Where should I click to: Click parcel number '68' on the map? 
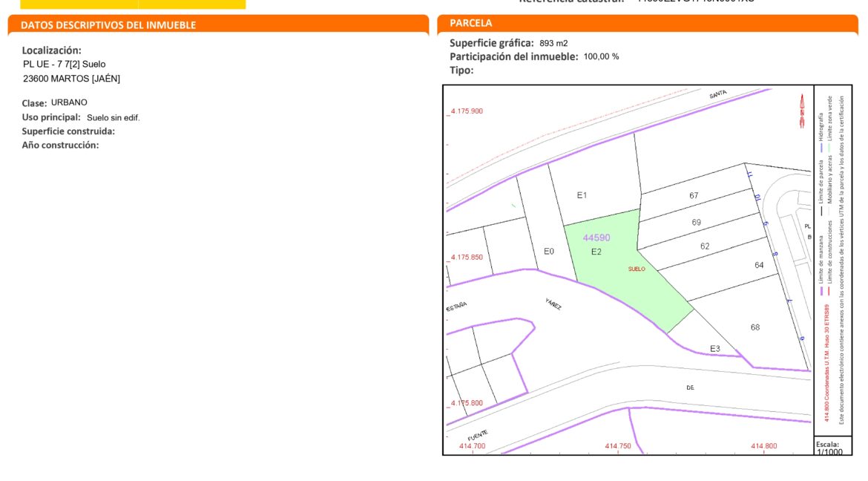pos(755,327)
